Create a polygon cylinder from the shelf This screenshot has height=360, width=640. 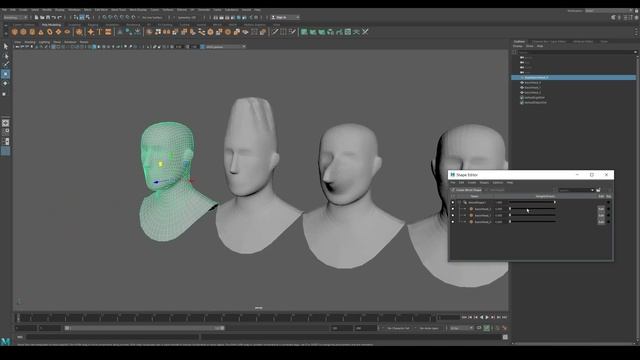tap(32, 32)
